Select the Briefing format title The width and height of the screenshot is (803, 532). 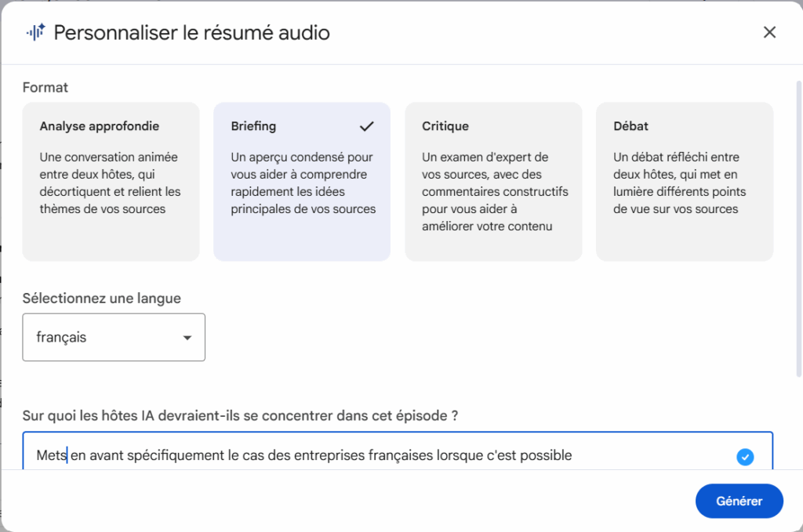[253, 126]
